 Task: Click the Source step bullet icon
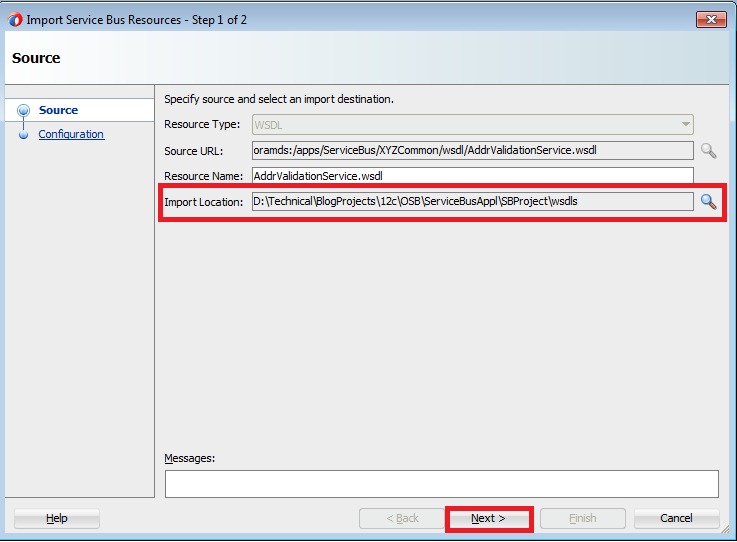[x=23, y=111]
